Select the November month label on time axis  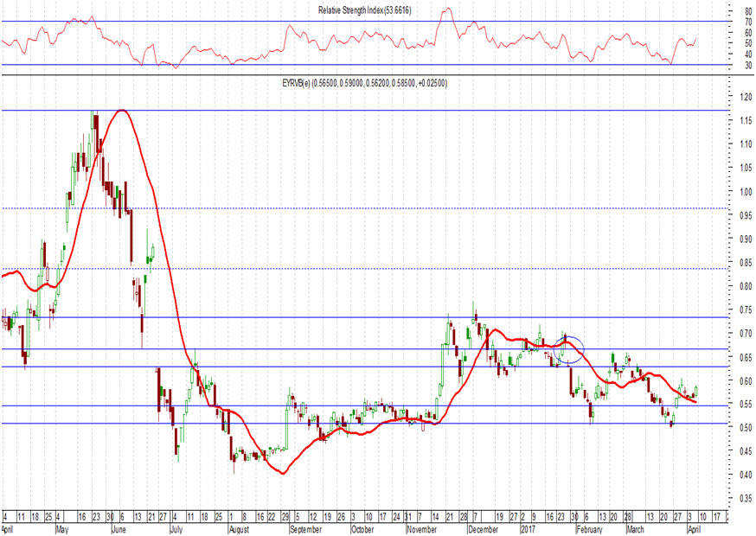(x=422, y=527)
